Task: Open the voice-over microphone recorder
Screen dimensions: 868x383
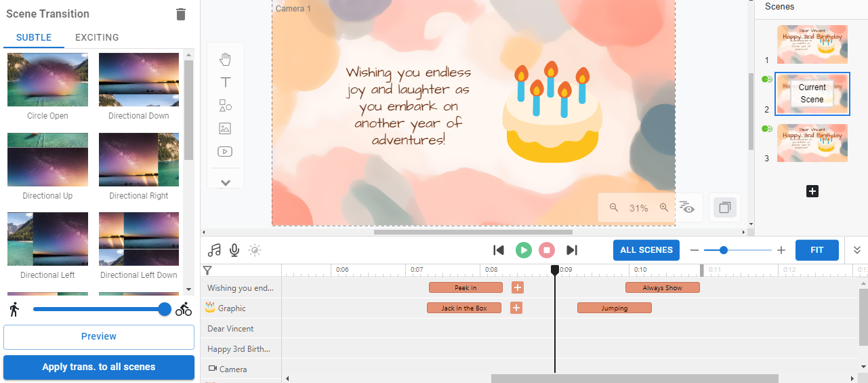Action: pyautogui.click(x=234, y=250)
